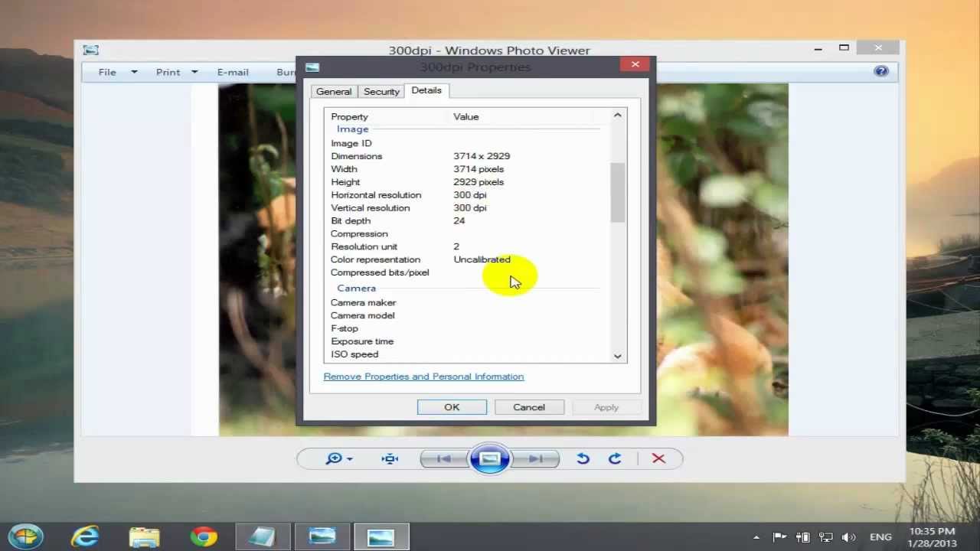Select the Width property row
Screen dimensions: 980x551
(x=466, y=169)
